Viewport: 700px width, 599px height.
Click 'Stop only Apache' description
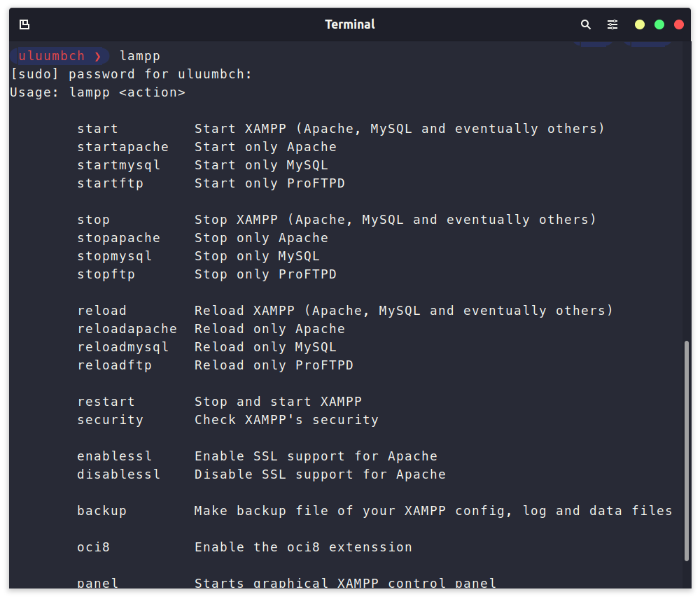[x=261, y=238]
